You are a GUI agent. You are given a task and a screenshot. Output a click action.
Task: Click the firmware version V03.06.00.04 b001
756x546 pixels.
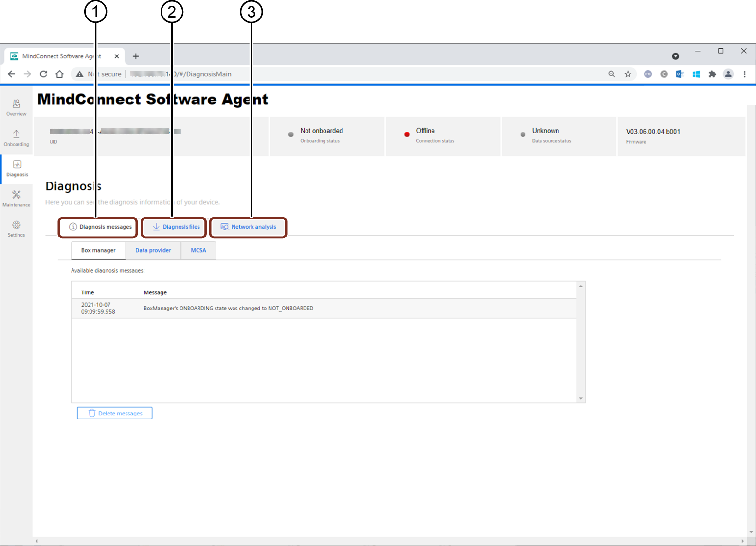(x=653, y=132)
